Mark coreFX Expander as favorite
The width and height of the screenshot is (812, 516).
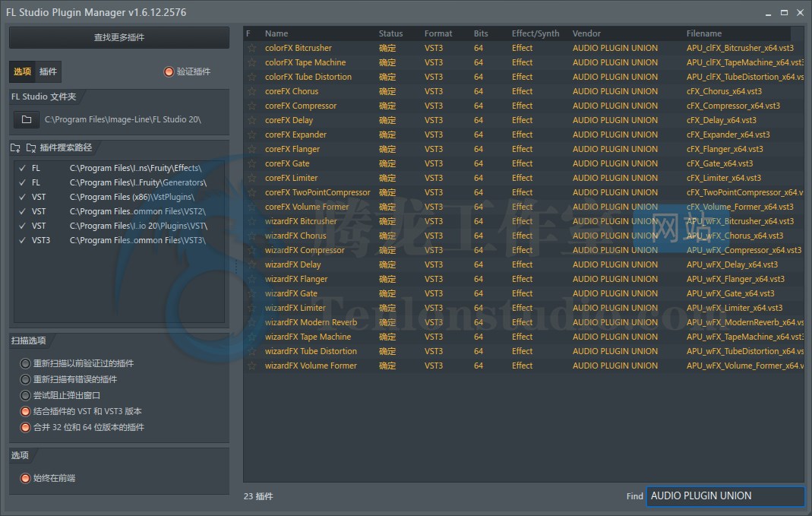[251, 135]
